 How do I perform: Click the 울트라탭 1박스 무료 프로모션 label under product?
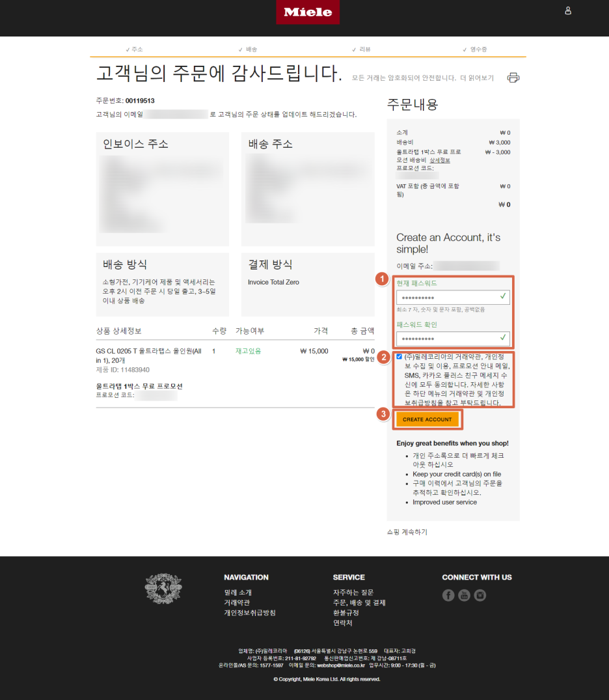point(139,386)
